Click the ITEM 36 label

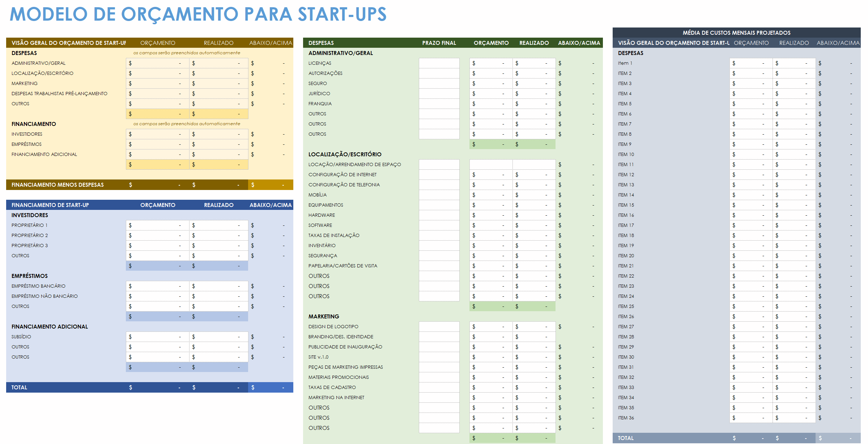coord(626,418)
